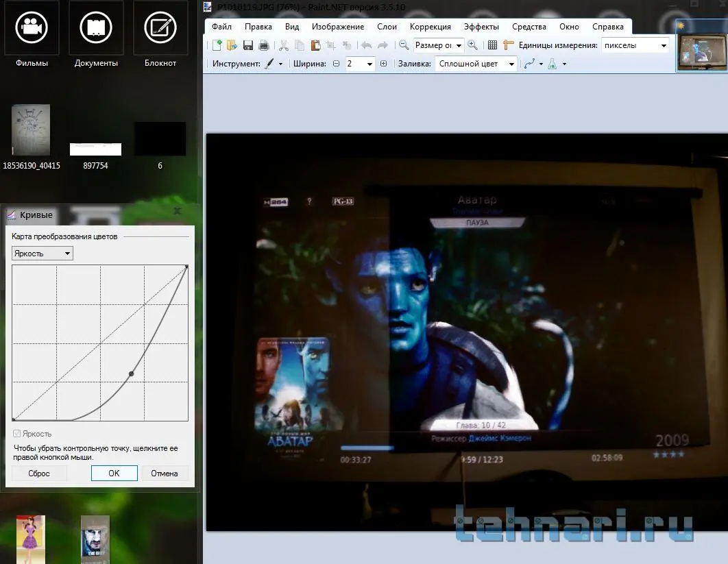The image size is (728, 564).
Task: Expand the Инструмент tool chooser arrow
Action: coord(280,64)
